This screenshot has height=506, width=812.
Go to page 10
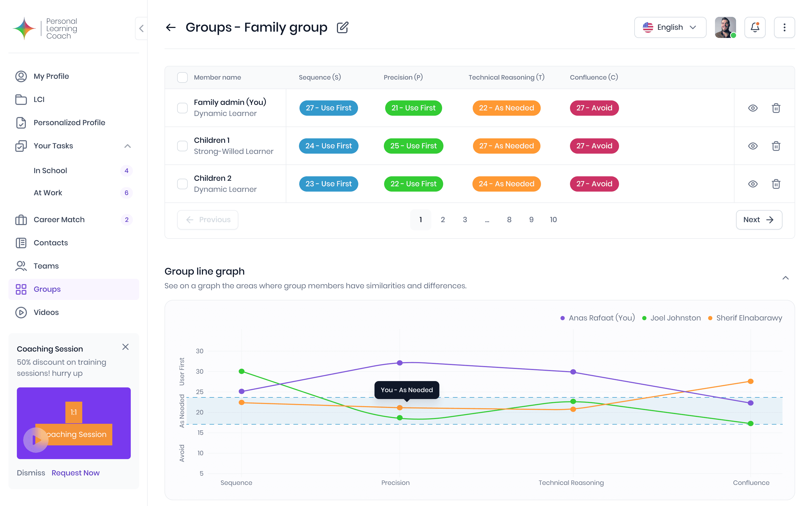(x=553, y=220)
